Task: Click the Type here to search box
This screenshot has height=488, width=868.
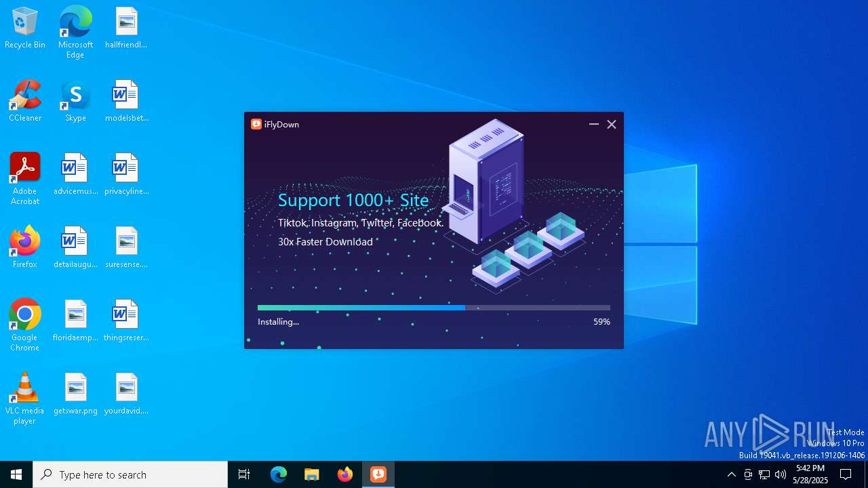Action: tap(130, 474)
